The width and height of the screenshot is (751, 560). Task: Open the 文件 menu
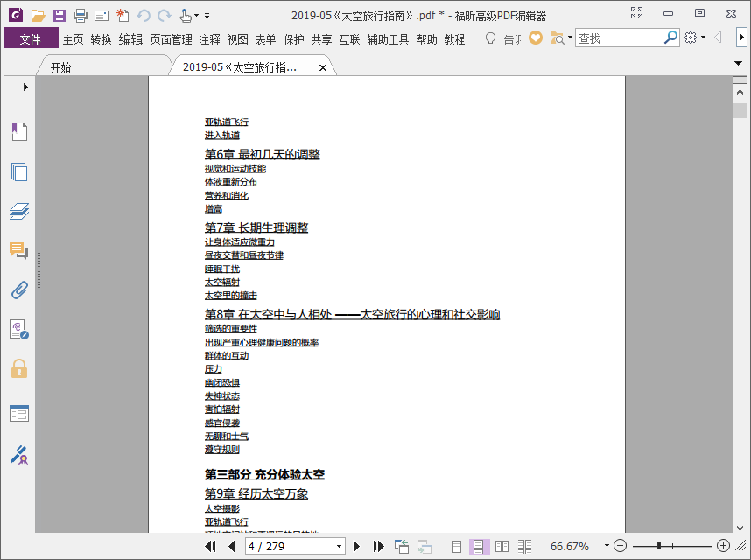coord(31,38)
